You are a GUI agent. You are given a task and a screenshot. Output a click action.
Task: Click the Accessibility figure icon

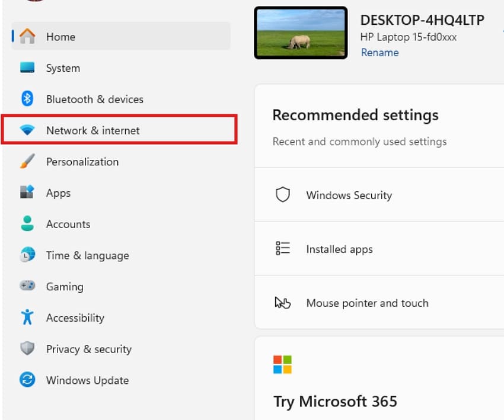click(27, 317)
